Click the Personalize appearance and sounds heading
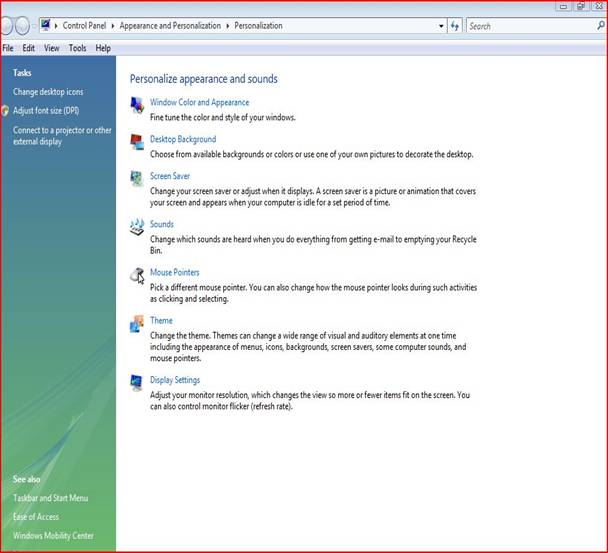Screen dimensions: 608x553 [x=204, y=79]
